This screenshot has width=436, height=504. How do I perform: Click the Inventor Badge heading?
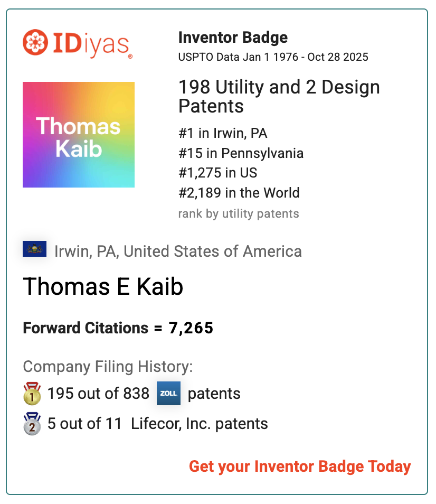pyautogui.click(x=233, y=38)
